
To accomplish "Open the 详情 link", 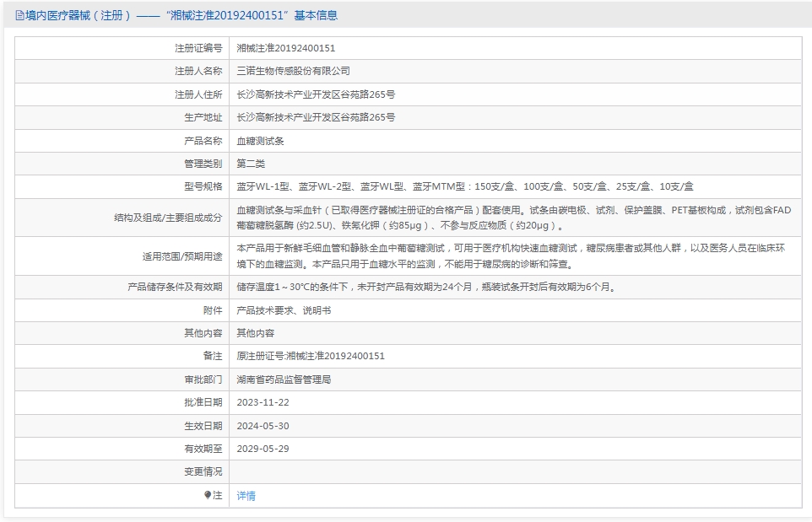I will 246,496.
